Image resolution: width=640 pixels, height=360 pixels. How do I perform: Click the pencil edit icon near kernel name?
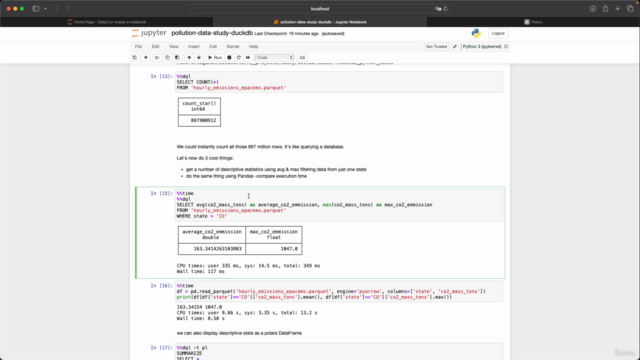coord(455,47)
